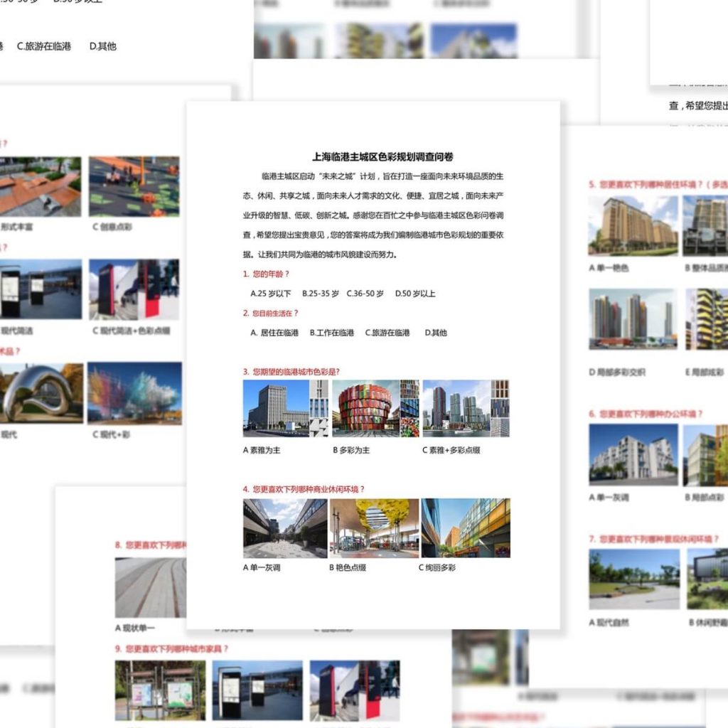Choose age option D.50岁以上 on center page
The width and height of the screenshot is (728, 728).
415,294
